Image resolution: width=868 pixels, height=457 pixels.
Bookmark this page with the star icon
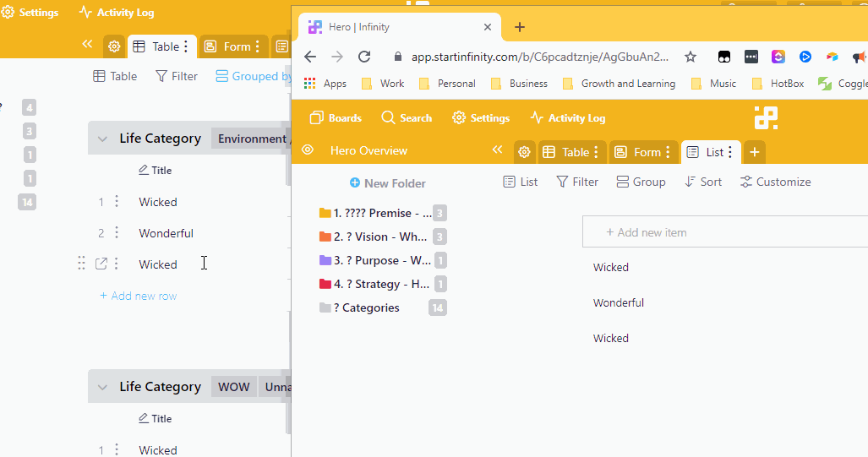pyautogui.click(x=691, y=57)
